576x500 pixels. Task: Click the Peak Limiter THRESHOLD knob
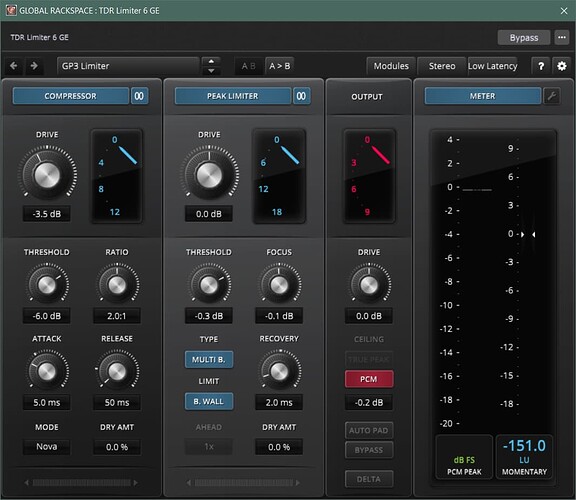coord(209,284)
